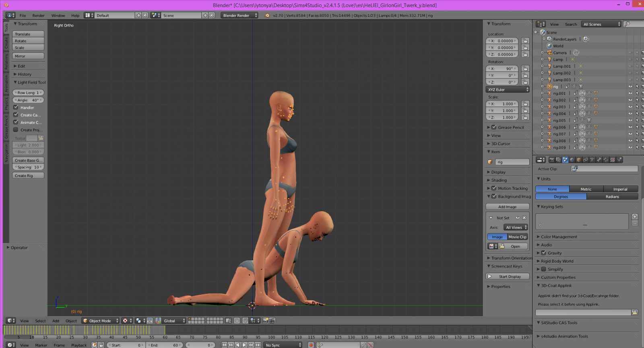Click the Translate button

coord(28,34)
